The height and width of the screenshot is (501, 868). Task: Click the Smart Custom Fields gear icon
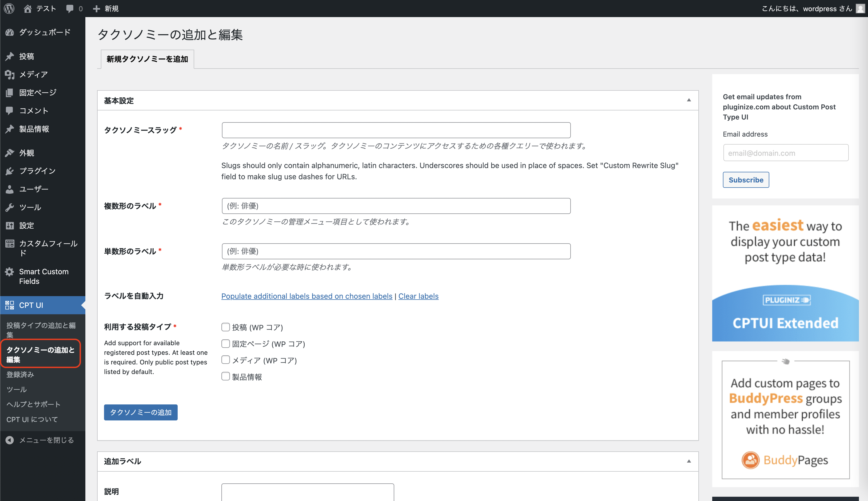tap(10, 272)
